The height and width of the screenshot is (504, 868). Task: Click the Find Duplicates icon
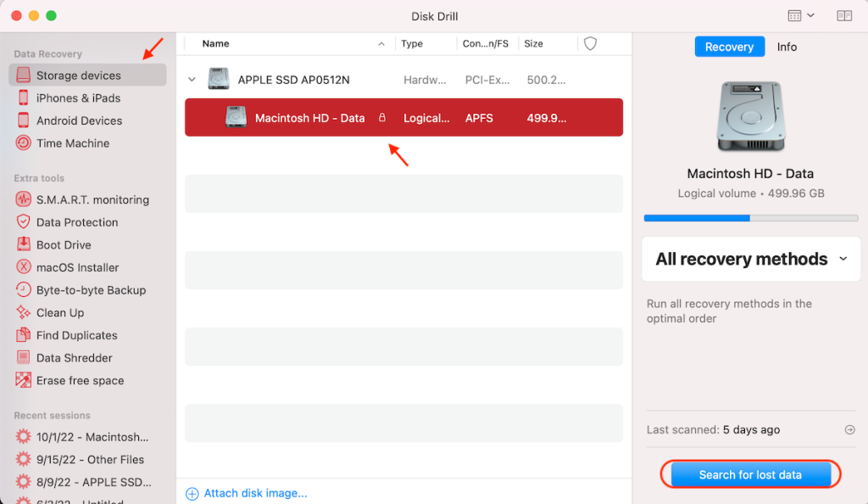(x=23, y=335)
